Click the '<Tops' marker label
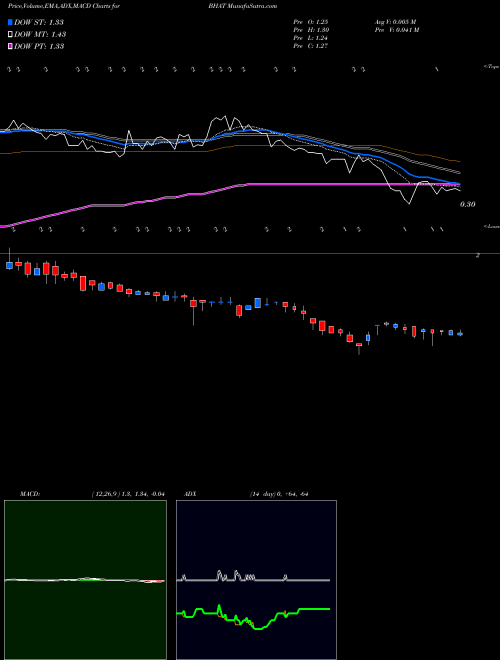This screenshot has width=500, height=660. pyautogui.click(x=491, y=67)
